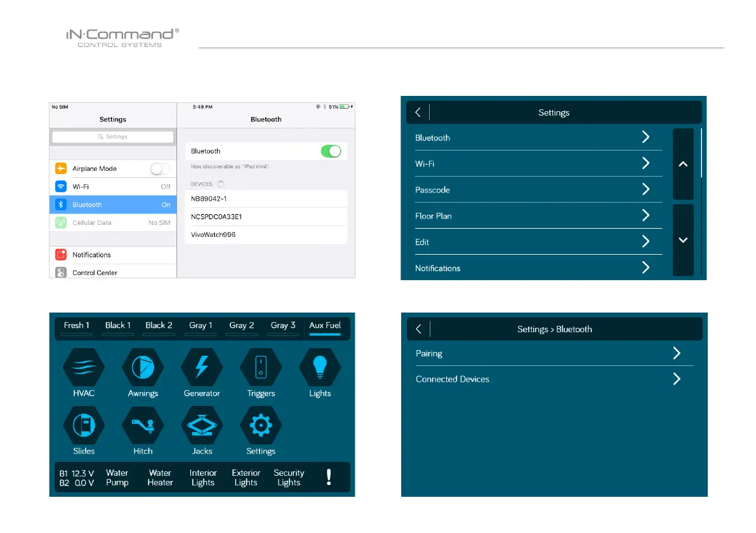The image size is (756, 533).
Task: Switch to the Aux Fuel tab
Action: tap(325, 327)
